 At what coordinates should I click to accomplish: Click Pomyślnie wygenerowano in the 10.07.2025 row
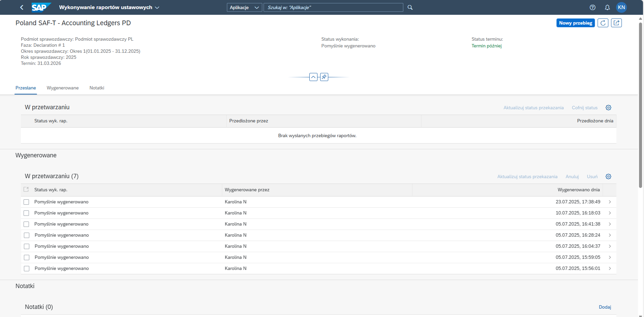[61, 213]
